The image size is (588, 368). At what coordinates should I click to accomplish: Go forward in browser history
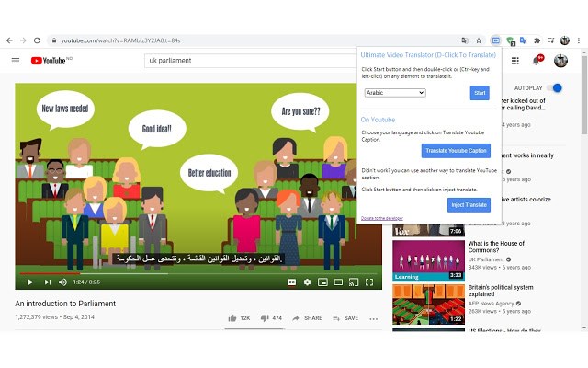tap(23, 40)
